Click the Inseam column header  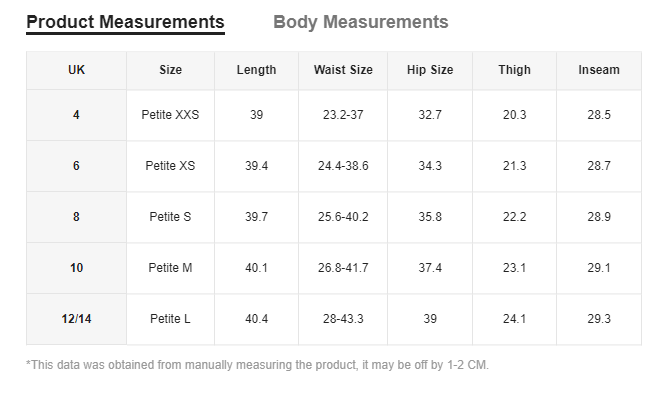pos(599,70)
